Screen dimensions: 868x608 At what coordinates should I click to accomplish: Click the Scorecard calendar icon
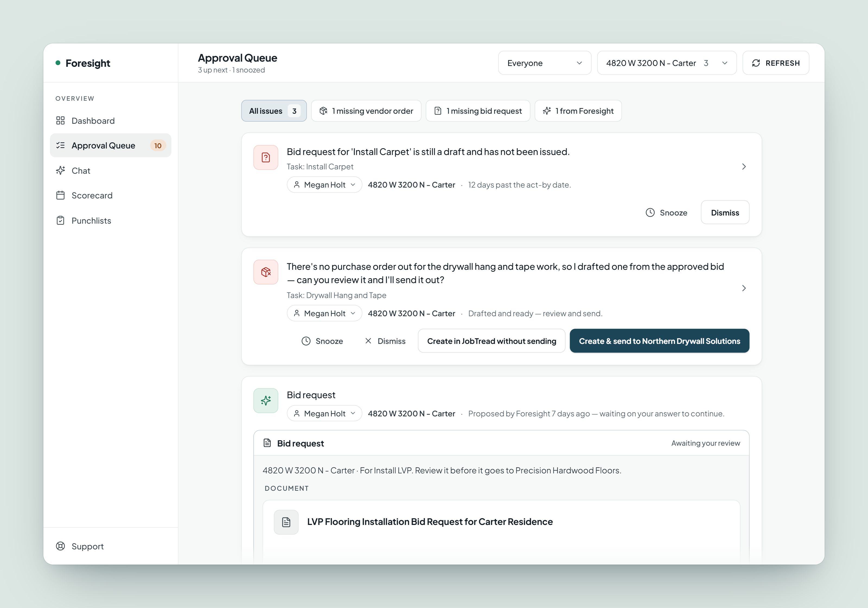pyautogui.click(x=60, y=196)
